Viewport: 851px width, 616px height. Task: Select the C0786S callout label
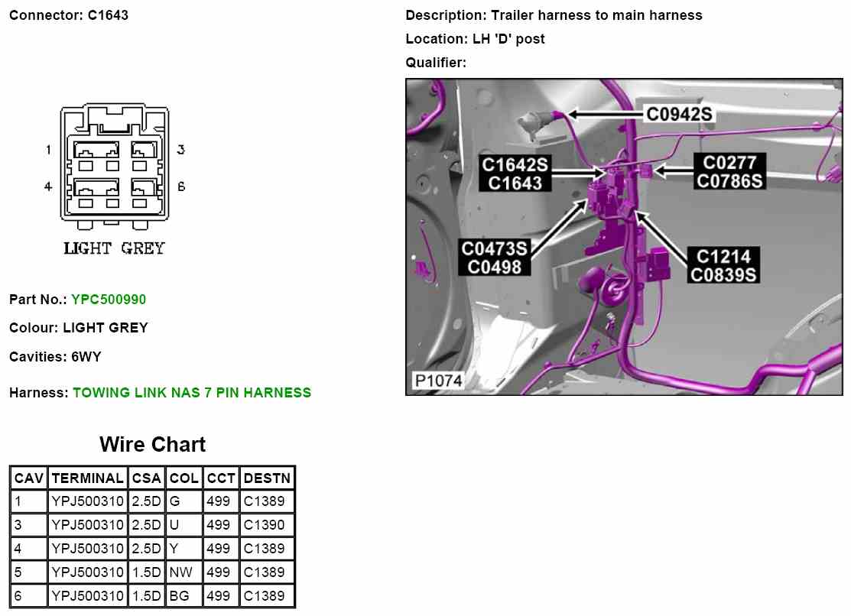tap(729, 180)
